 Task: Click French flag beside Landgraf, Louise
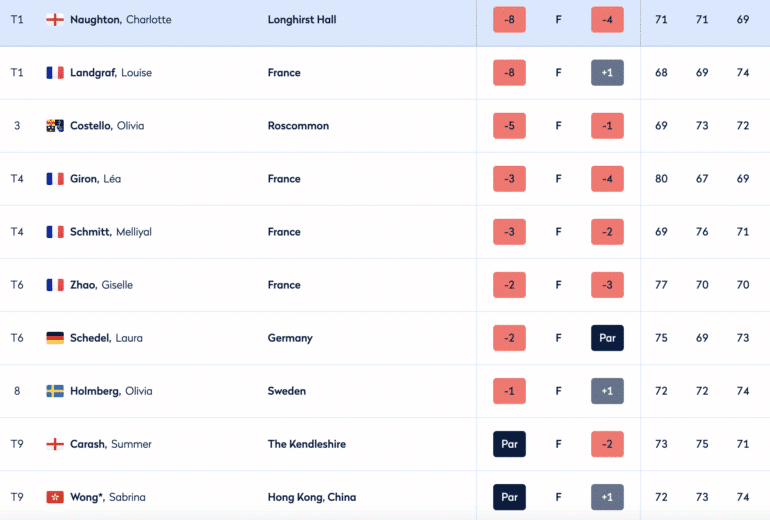[x=55, y=73]
